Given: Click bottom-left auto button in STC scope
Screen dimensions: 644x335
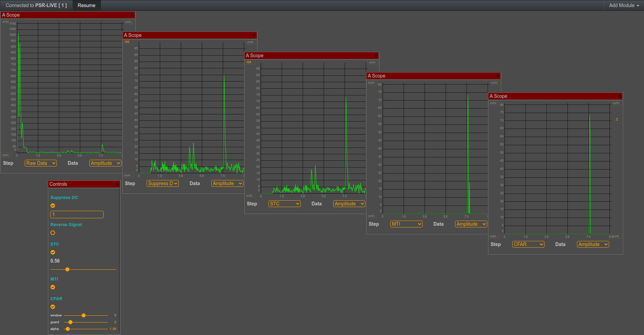Looking at the screenshot, I should pos(250,196).
